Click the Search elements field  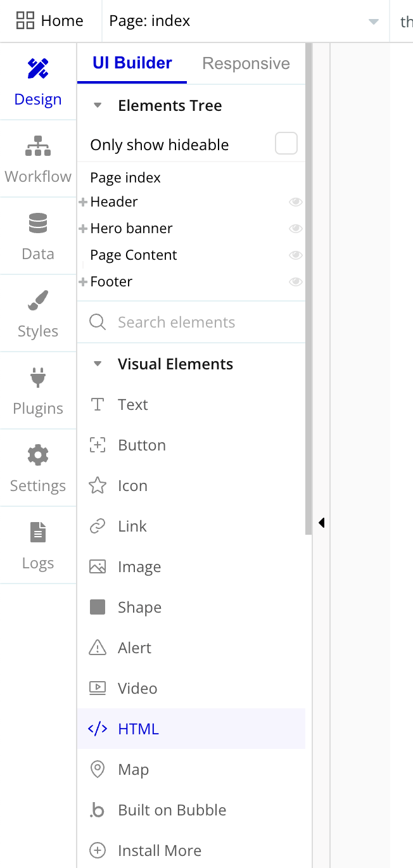pos(190,322)
